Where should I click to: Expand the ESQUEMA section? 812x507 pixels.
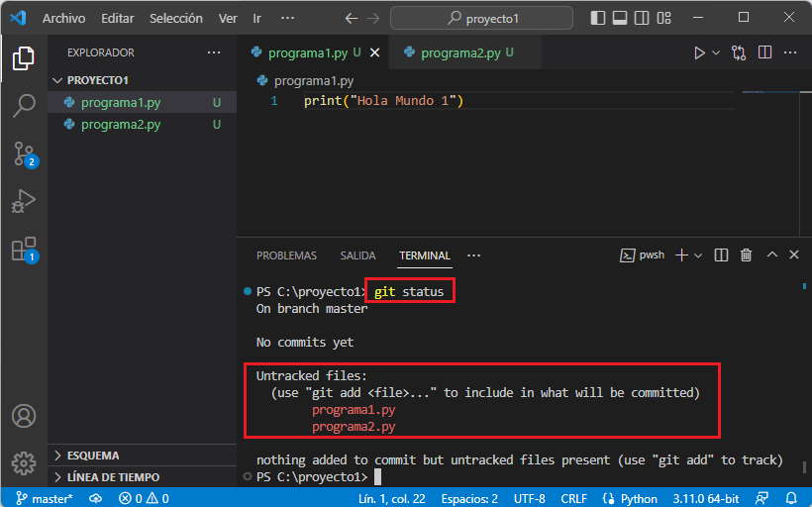tap(143, 456)
